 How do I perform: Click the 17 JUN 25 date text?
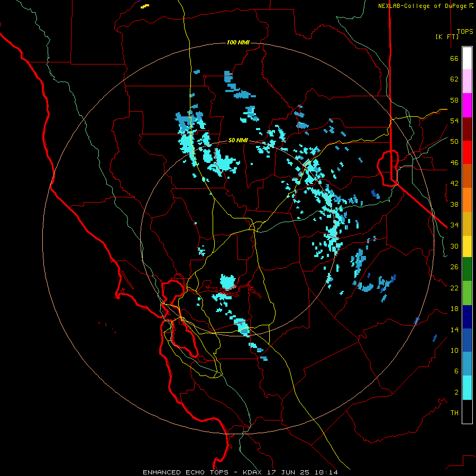tap(289, 472)
